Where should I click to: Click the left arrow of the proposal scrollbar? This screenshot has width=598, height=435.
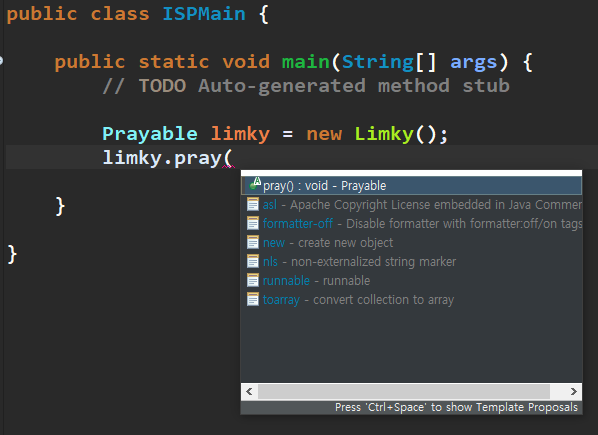pos(249,392)
